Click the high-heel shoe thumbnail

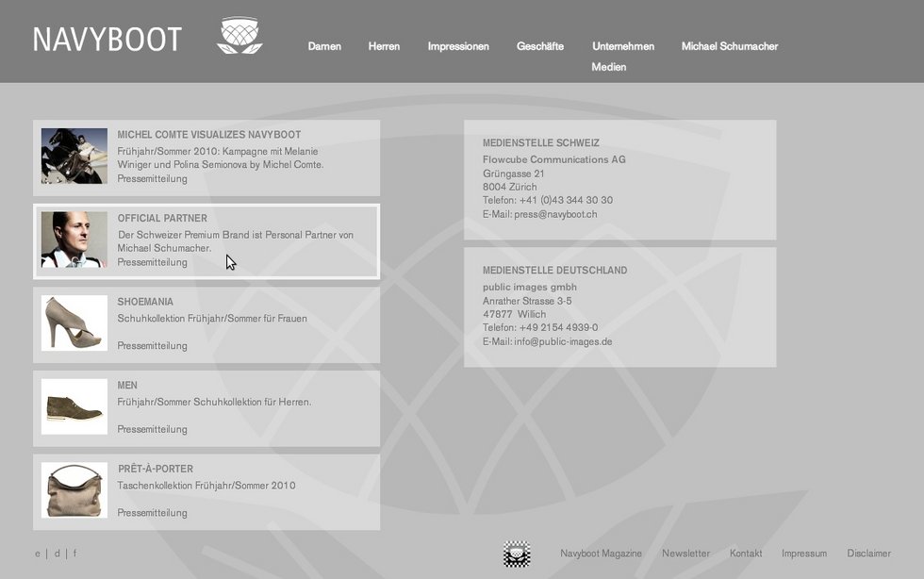coord(74,323)
